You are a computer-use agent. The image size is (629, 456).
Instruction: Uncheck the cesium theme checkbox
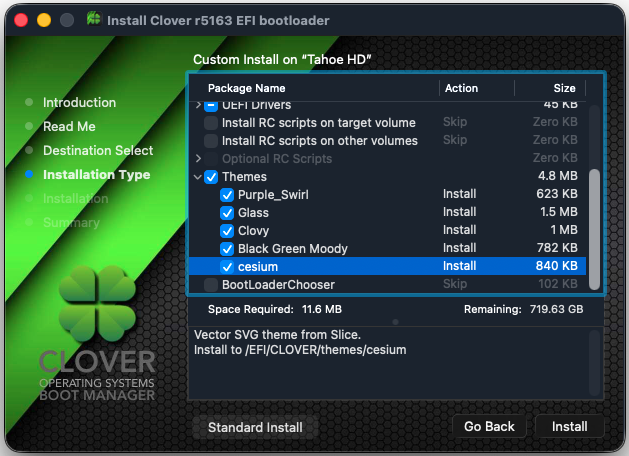click(x=227, y=267)
